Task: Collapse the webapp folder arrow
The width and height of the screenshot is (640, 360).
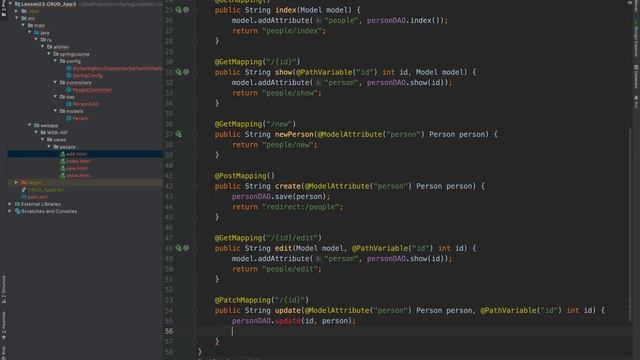Action: click(x=29, y=125)
